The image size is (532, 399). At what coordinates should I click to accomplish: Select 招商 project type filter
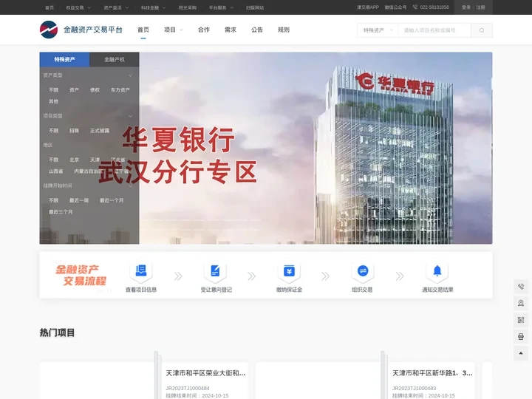click(74, 131)
